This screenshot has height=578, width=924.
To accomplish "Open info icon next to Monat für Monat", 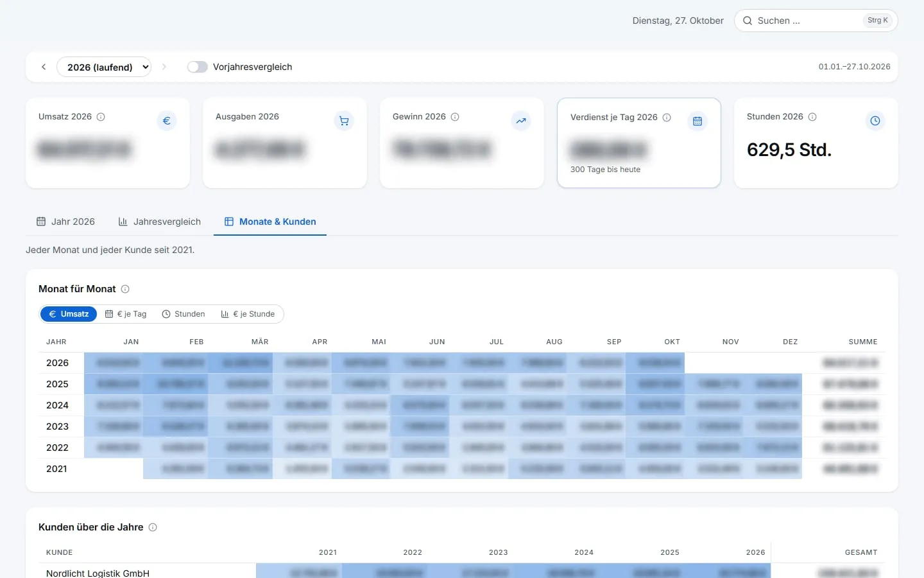I will pos(125,289).
